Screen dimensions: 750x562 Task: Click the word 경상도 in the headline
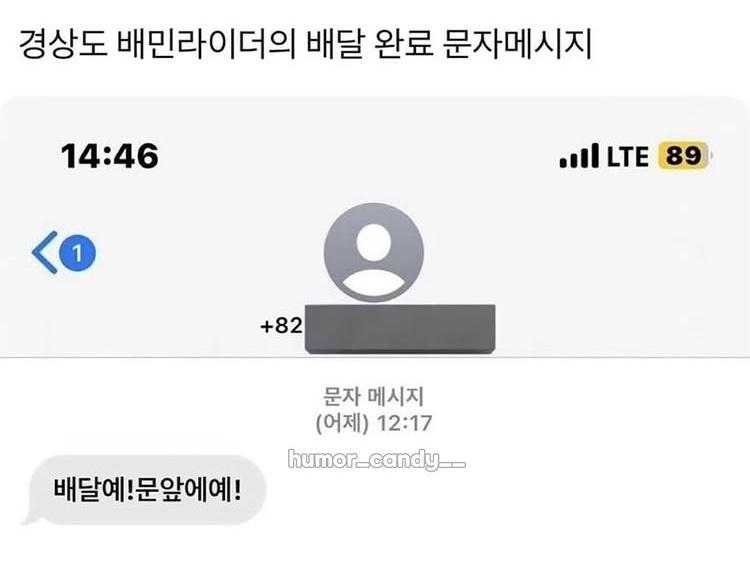63,44
